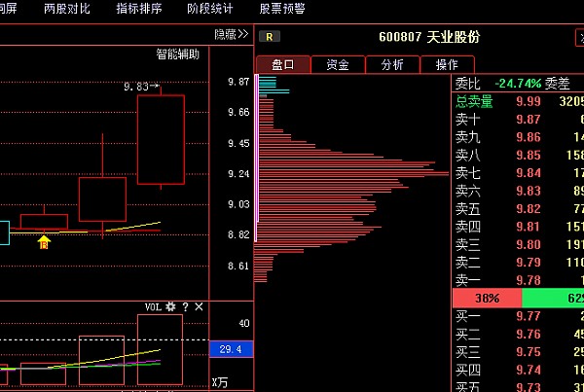This screenshot has width=584, height=392.
Task: Open VOL indicator settings gear
Action: [170, 306]
